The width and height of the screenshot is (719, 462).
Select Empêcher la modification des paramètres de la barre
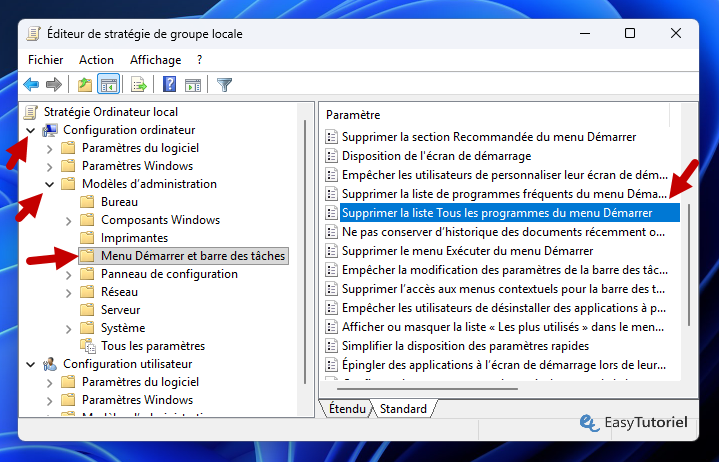point(504,270)
